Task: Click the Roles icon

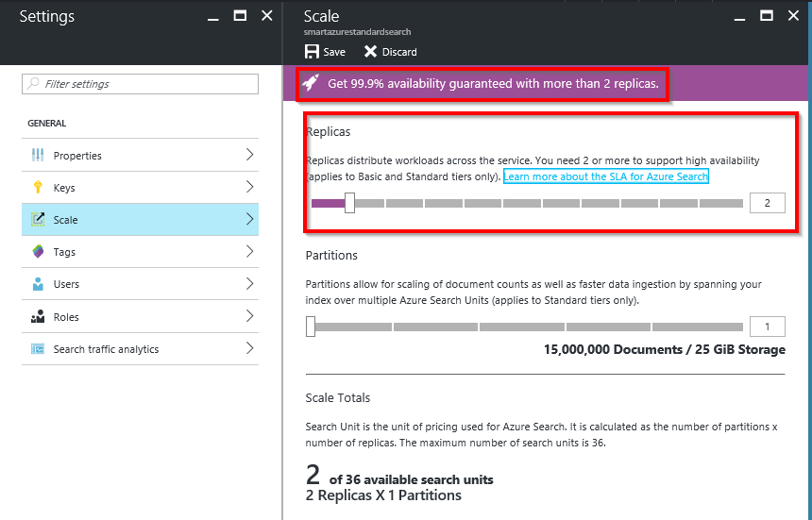Action: point(38,317)
